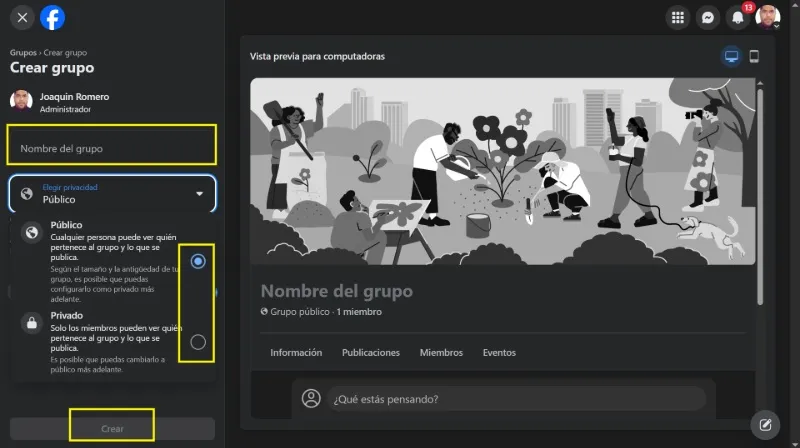Click the new message compose icon
The height and width of the screenshot is (448, 800).
(765, 425)
